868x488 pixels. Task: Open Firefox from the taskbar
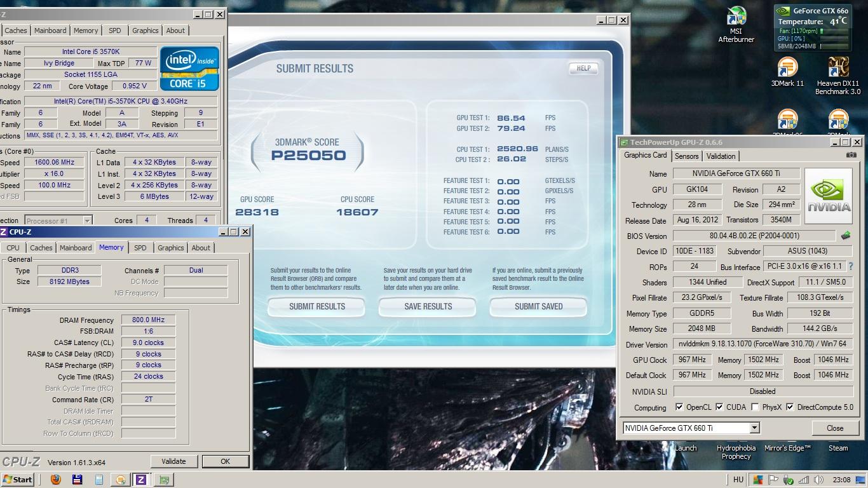[56, 480]
